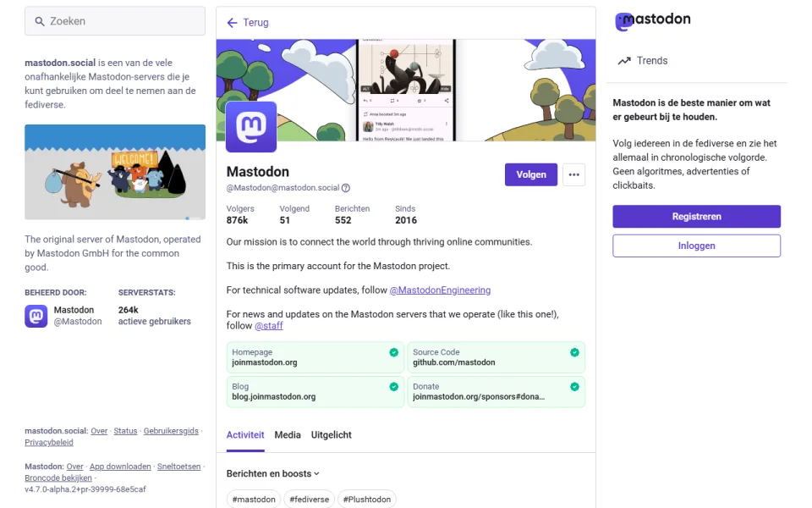
Task: Open the Sneltoetsen footer link
Action: [178, 467]
